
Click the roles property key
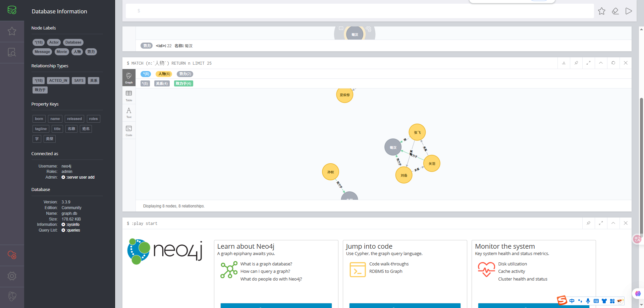[x=93, y=119]
